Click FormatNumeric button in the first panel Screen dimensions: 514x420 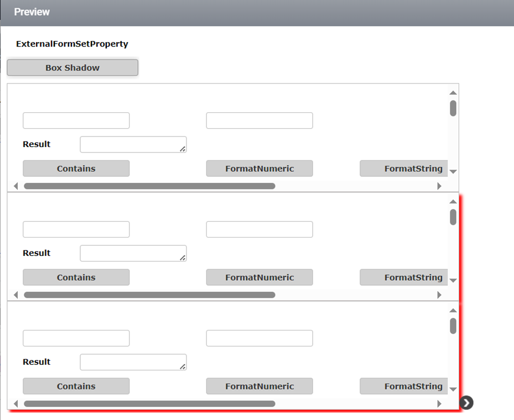tap(259, 168)
